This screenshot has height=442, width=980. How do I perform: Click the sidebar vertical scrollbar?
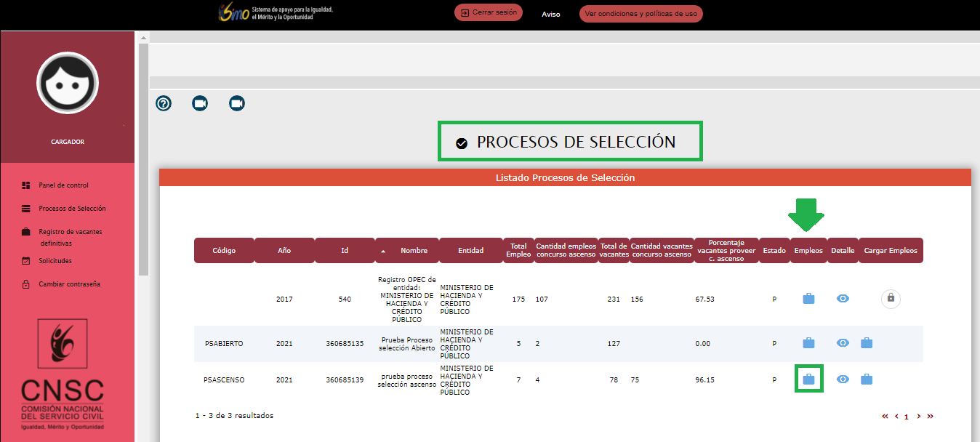pyautogui.click(x=143, y=160)
